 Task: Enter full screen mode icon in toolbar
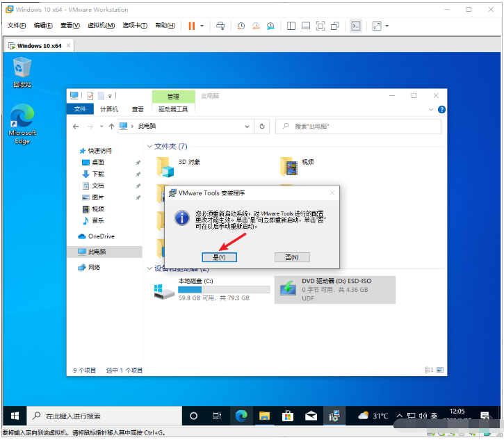[x=320, y=26]
